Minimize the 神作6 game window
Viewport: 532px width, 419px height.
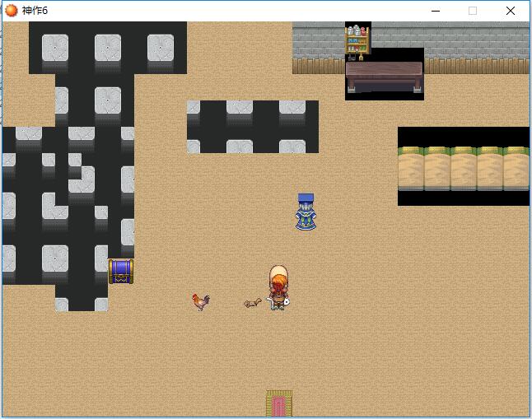coord(436,11)
